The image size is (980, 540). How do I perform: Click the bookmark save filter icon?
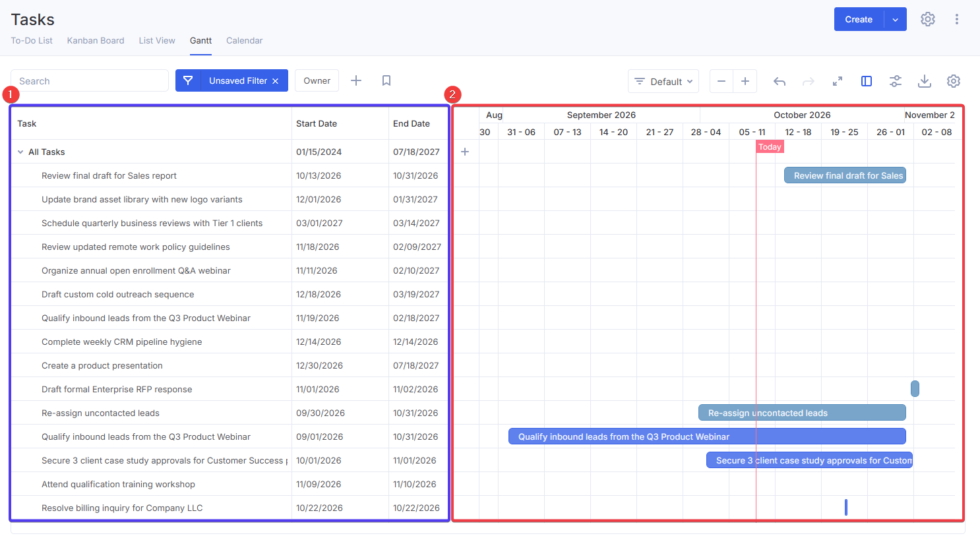[386, 80]
